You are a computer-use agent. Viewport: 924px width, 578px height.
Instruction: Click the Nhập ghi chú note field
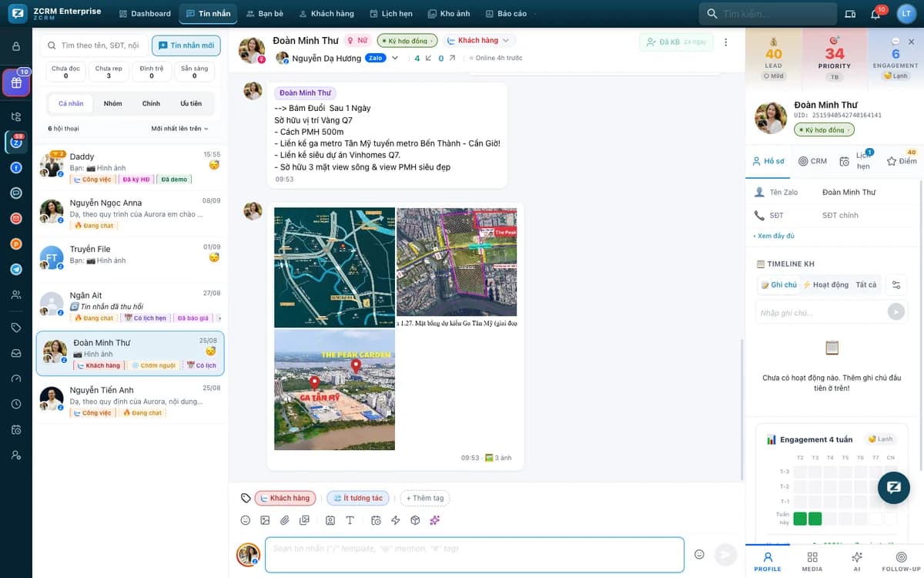pos(822,312)
